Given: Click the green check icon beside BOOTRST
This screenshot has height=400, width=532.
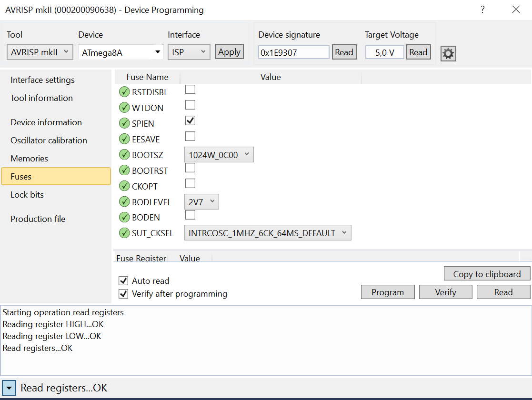Looking at the screenshot, I should point(124,170).
